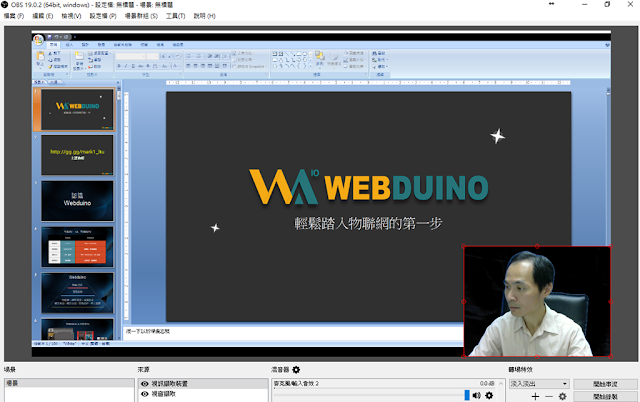The image size is (640, 402).
Task: Open the 淡入淡出 transition dropdown
Action: point(539,384)
